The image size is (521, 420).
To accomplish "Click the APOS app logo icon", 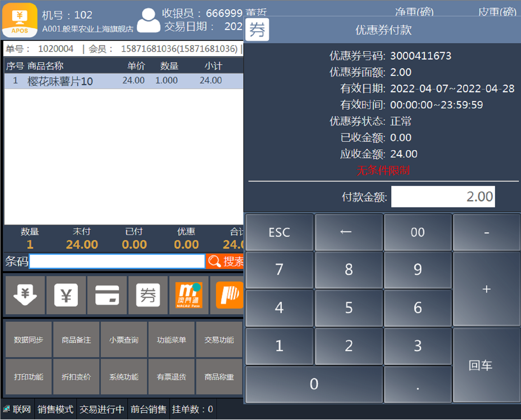I will pos(20,20).
